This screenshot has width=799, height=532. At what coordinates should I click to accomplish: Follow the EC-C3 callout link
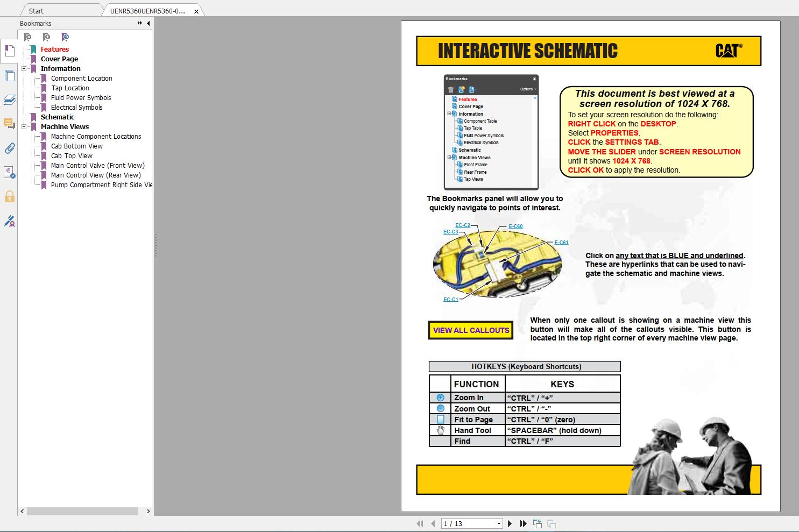tap(451, 232)
